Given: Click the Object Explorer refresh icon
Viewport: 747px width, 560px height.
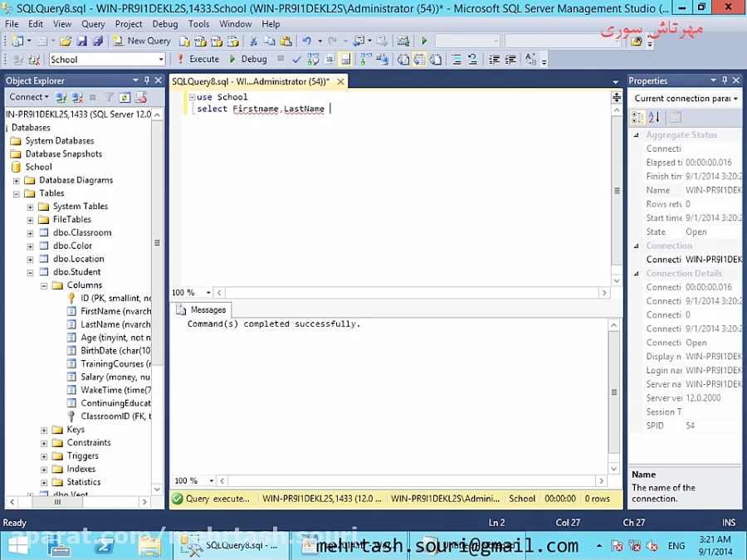Looking at the screenshot, I should 124,98.
